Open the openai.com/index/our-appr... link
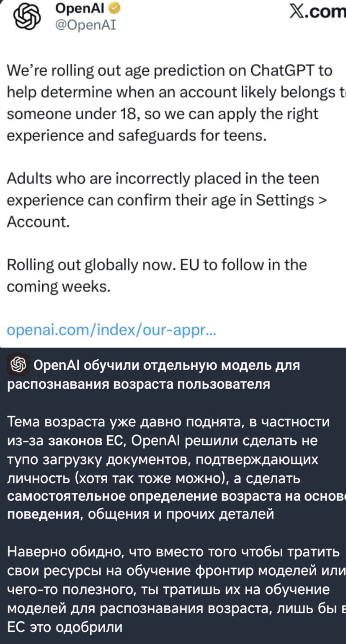Image resolution: width=346 pixels, height=644 pixels. (111, 331)
